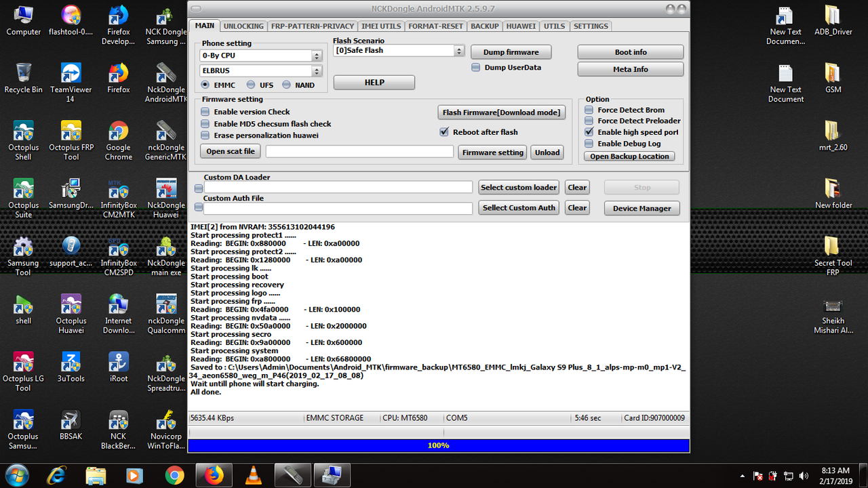Viewport: 868px width, 488px height.
Task: Select UFS storage radio button
Action: [251, 85]
